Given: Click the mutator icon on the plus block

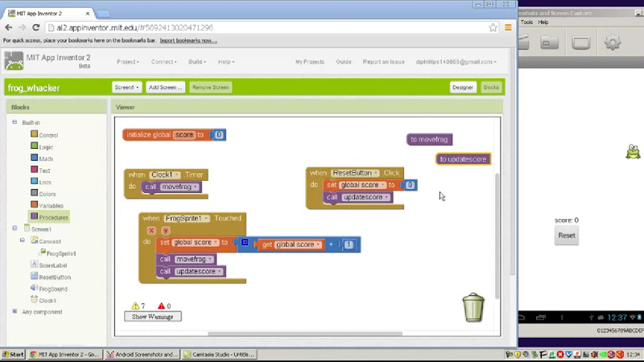Looking at the screenshot, I should point(245,243).
